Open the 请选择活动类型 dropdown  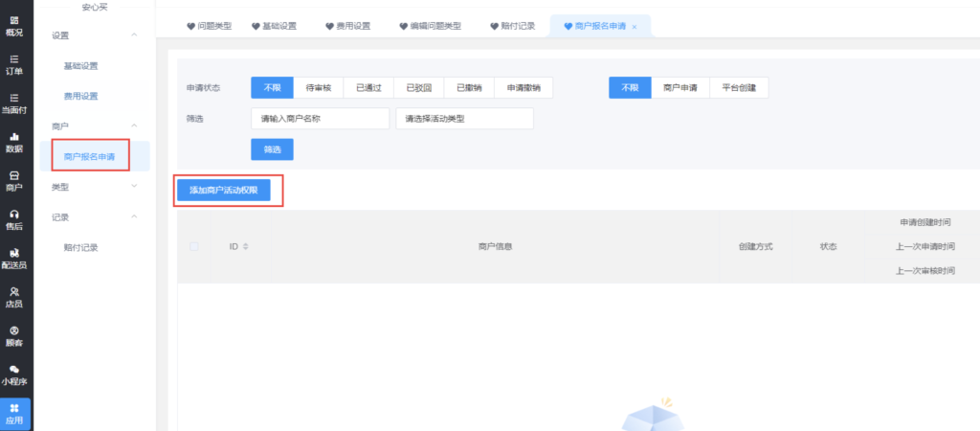click(464, 119)
